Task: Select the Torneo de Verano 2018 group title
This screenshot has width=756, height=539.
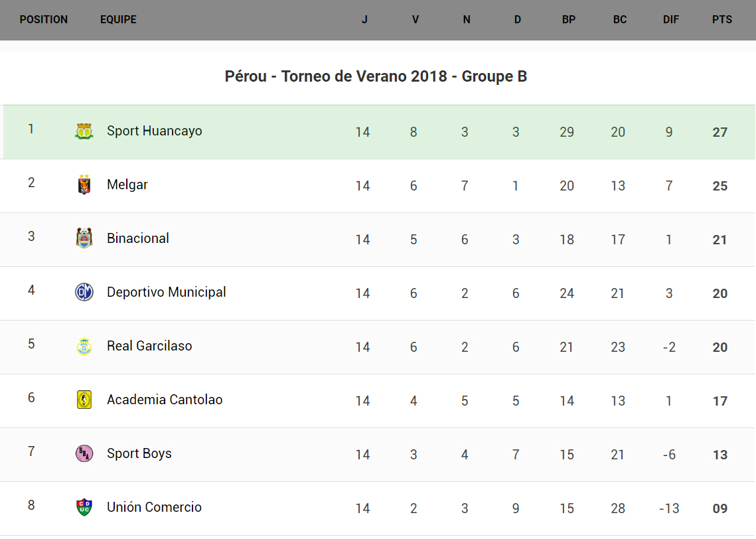Action: (376, 77)
